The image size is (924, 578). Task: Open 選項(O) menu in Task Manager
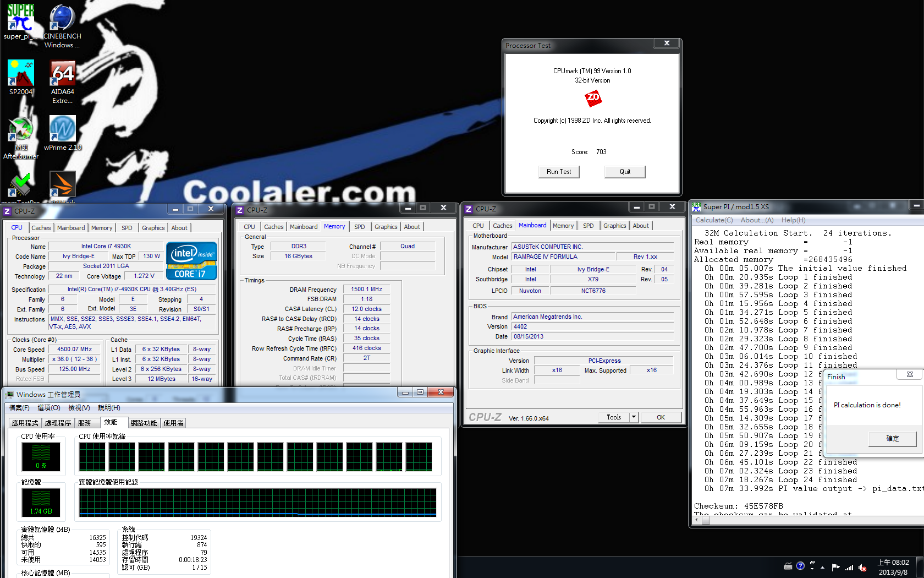tap(49, 408)
